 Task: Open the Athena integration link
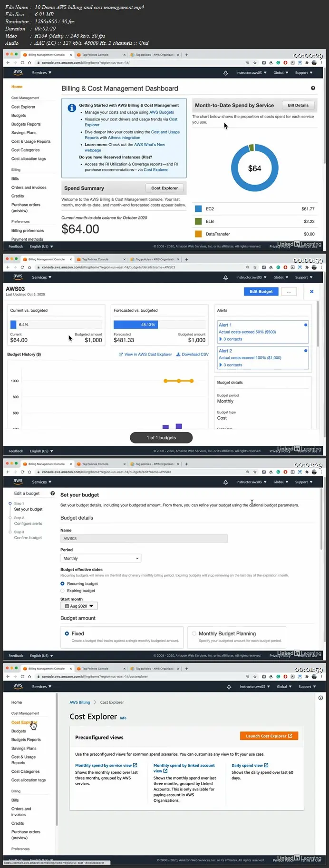pyautogui.click(x=124, y=138)
